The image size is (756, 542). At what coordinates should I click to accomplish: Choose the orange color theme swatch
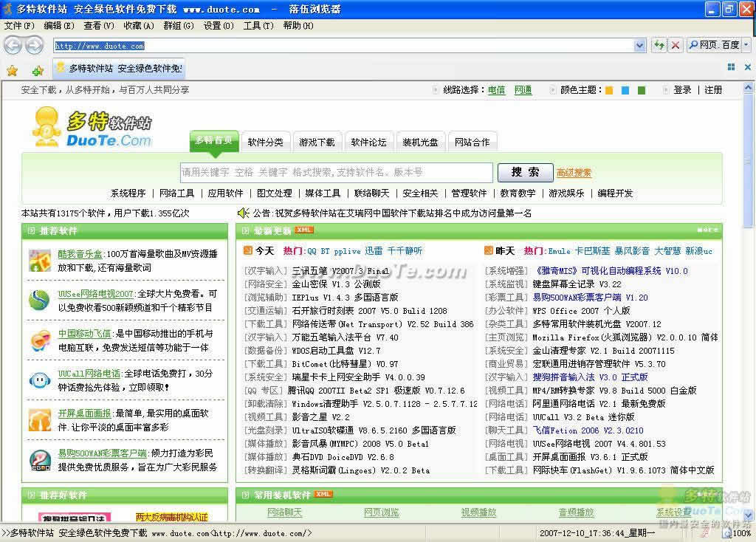tap(609, 90)
